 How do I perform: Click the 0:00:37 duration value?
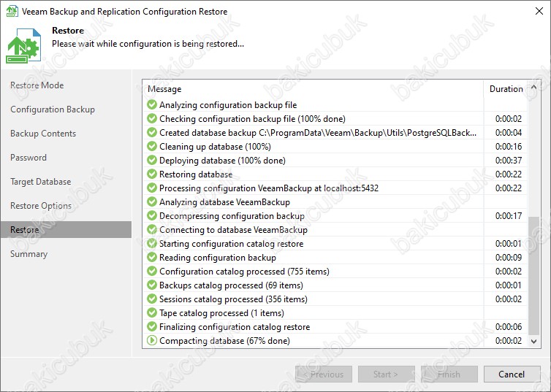(509, 161)
